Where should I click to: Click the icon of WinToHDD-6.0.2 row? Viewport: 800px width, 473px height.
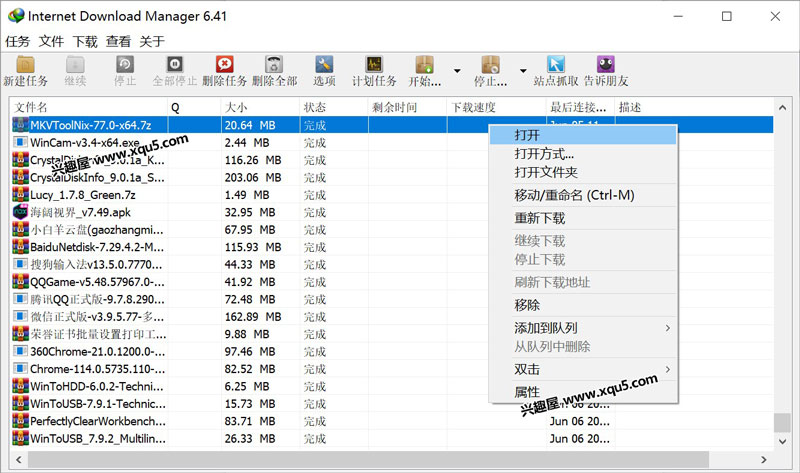click(x=20, y=386)
